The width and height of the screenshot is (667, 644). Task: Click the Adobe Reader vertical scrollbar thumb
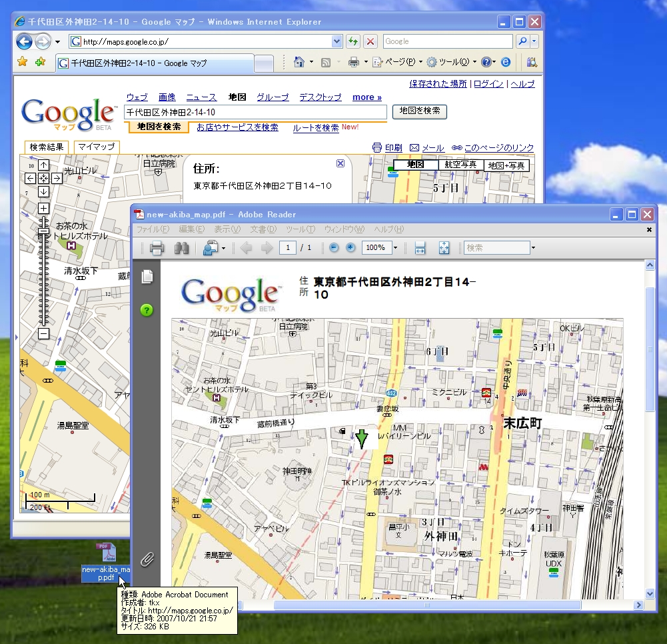pos(650,349)
